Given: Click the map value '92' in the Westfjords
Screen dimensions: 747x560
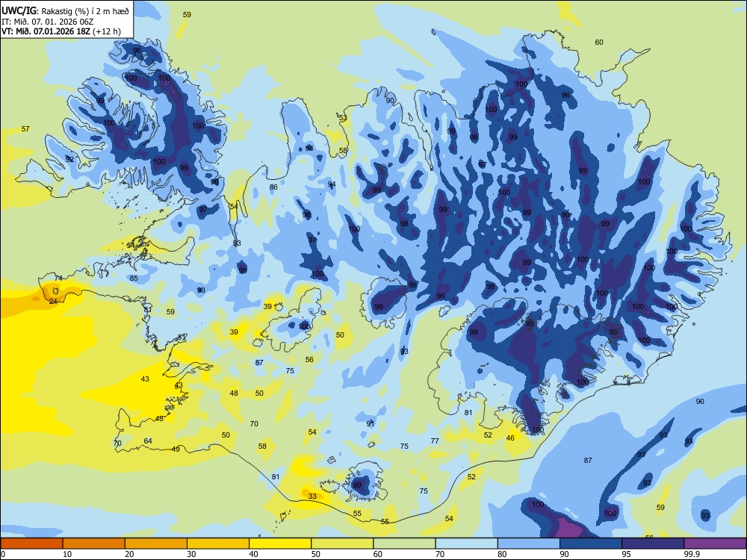Looking at the screenshot, I should click(x=70, y=160).
